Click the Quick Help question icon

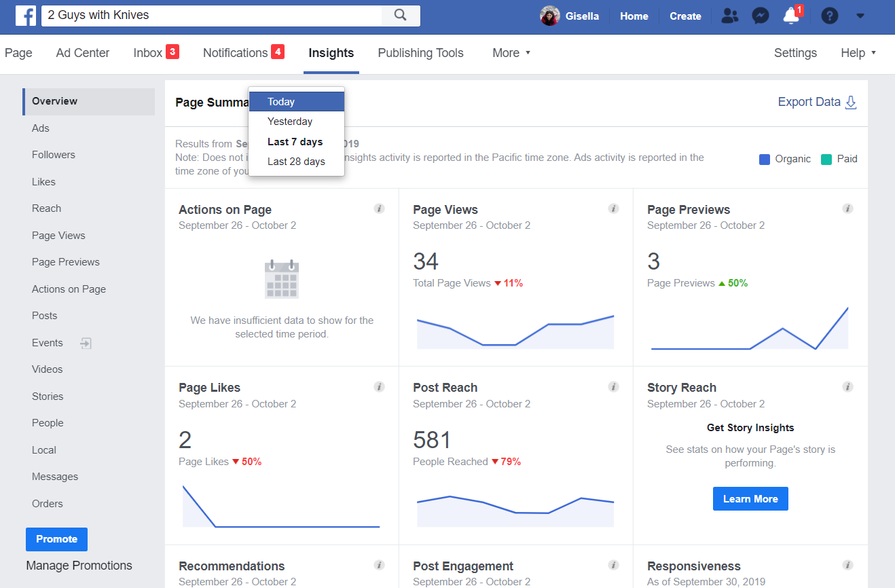pos(829,16)
